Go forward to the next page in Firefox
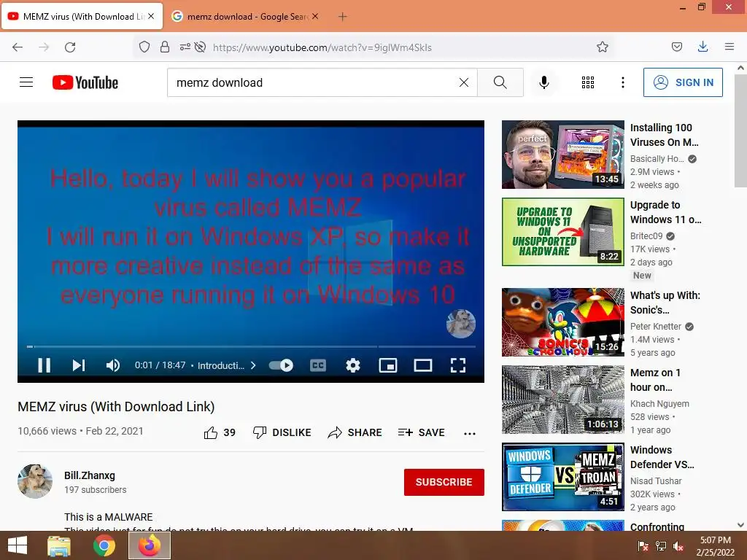Image resolution: width=747 pixels, height=560 pixels. 44,47
